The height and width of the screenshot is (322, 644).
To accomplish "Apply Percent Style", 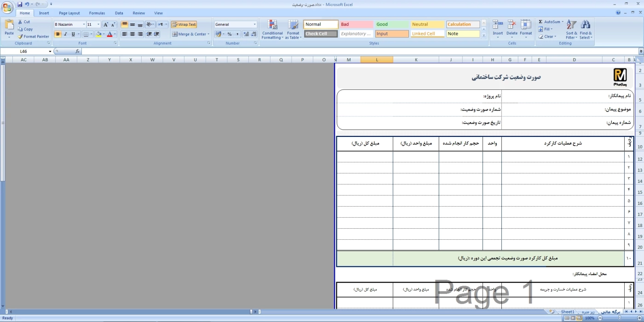I will coord(230,34).
